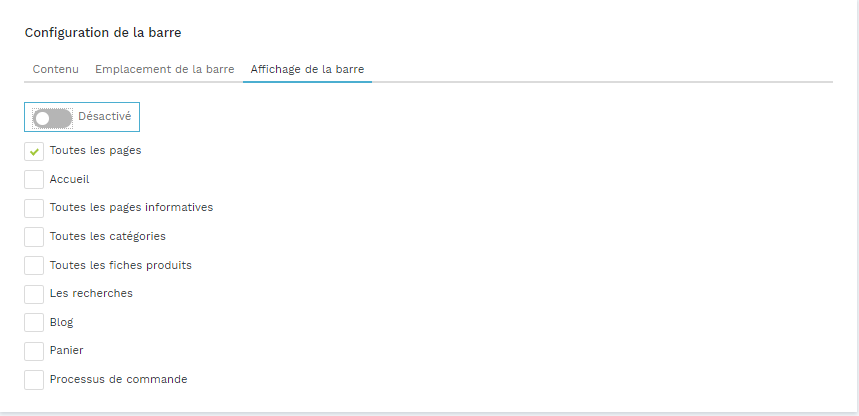859x416 pixels.
Task: Open the Emplacement de la barre tab
Action: pyautogui.click(x=165, y=70)
